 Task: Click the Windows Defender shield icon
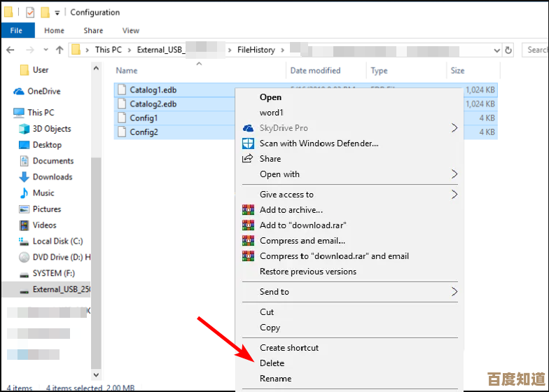[x=248, y=143]
